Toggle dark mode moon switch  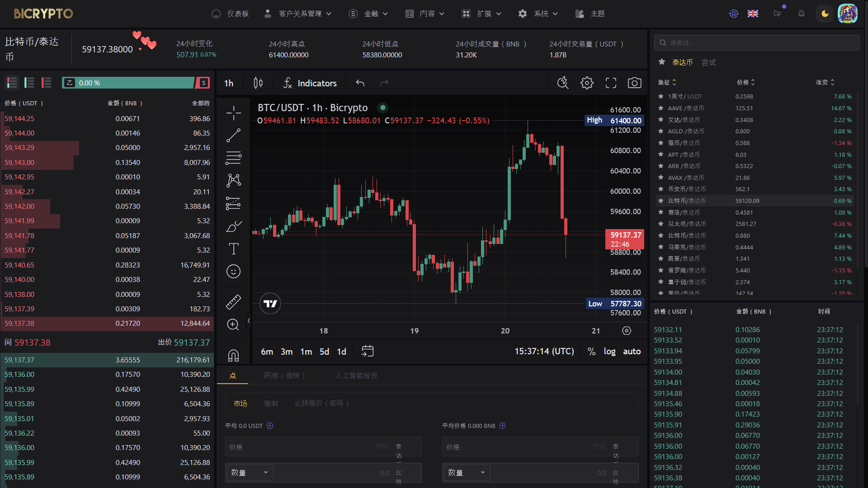[825, 14]
